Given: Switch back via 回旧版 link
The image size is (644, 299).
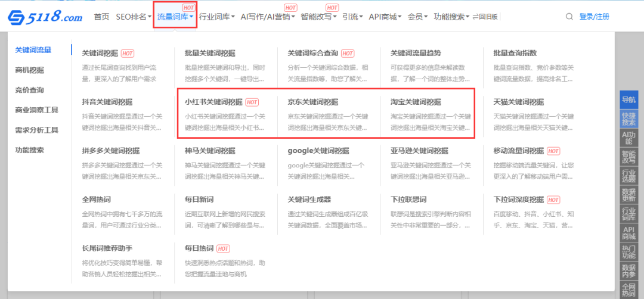Looking at the screenshot, I should (485, 17).
